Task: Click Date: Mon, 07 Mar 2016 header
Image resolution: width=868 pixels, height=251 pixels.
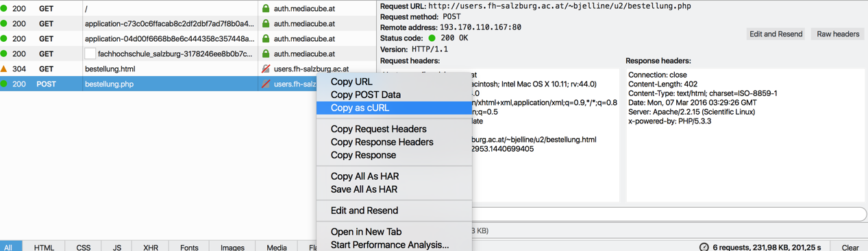Action: (x=693, y=103)
